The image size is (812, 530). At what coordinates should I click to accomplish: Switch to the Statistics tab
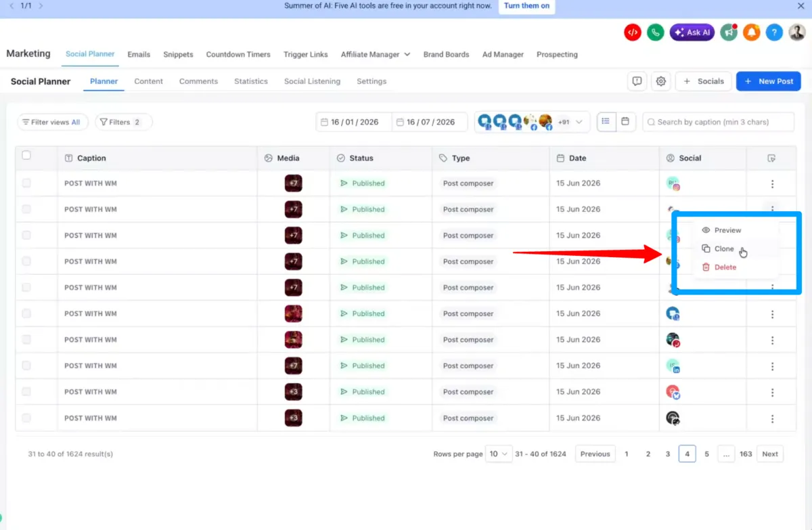point(251,81)
